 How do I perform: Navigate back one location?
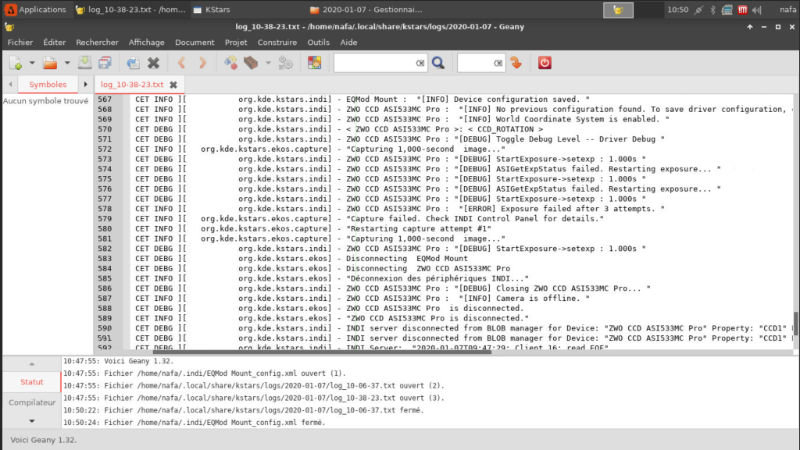tap(181, 63)
